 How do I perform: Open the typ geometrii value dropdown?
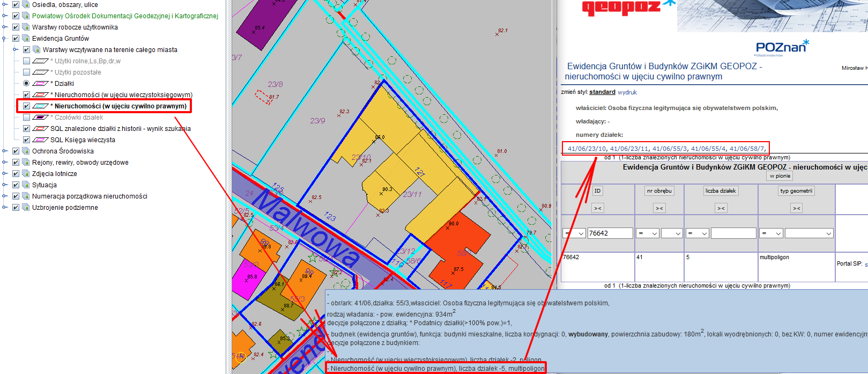tap(808, 233)
